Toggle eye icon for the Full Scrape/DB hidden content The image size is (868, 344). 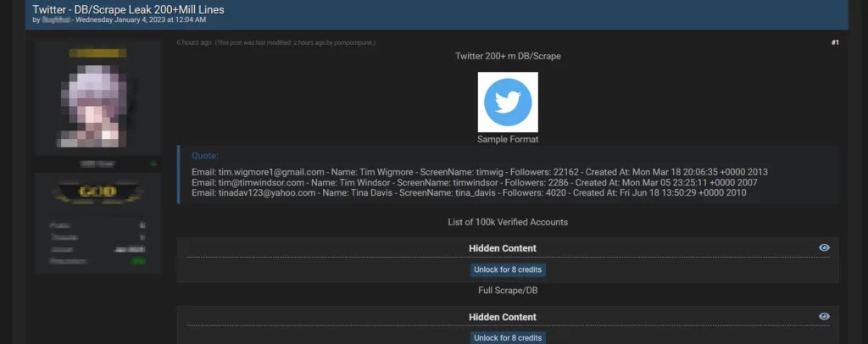pos(824,316)
